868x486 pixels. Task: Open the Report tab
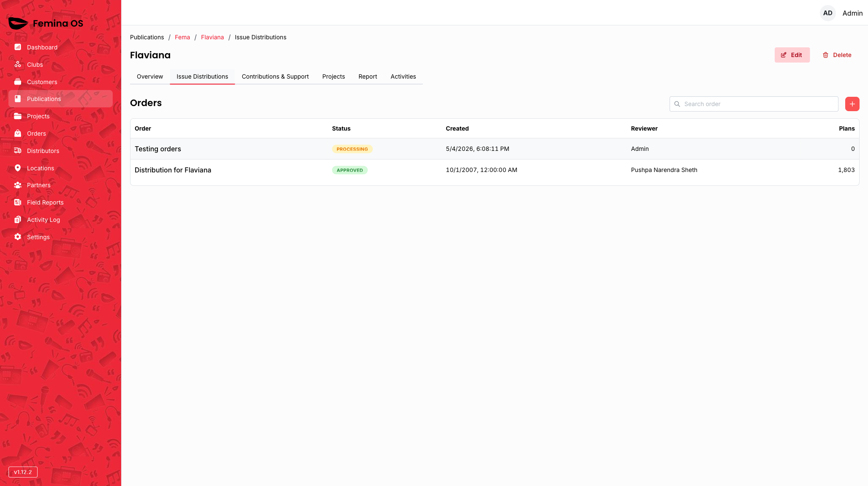click(368, 76)
